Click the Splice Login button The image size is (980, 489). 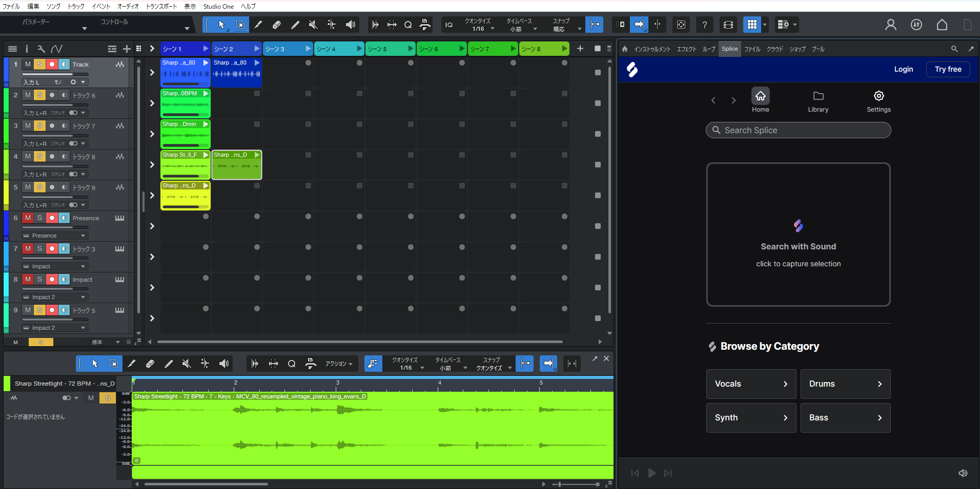(903, 69)
